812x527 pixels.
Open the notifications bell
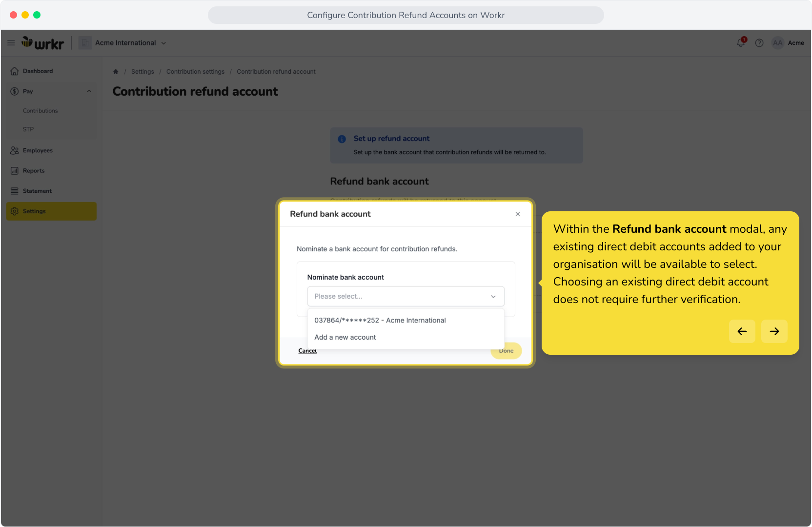[741, 42]
